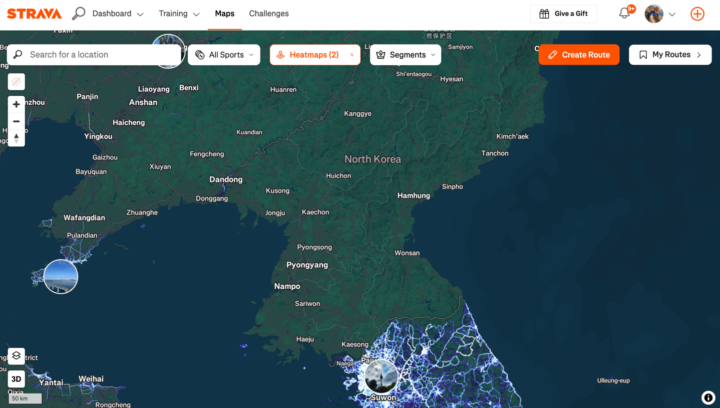The width and height of the screenshot is (720, 408).
Task: Go to the Challenges tab
Action: [269, 14]
